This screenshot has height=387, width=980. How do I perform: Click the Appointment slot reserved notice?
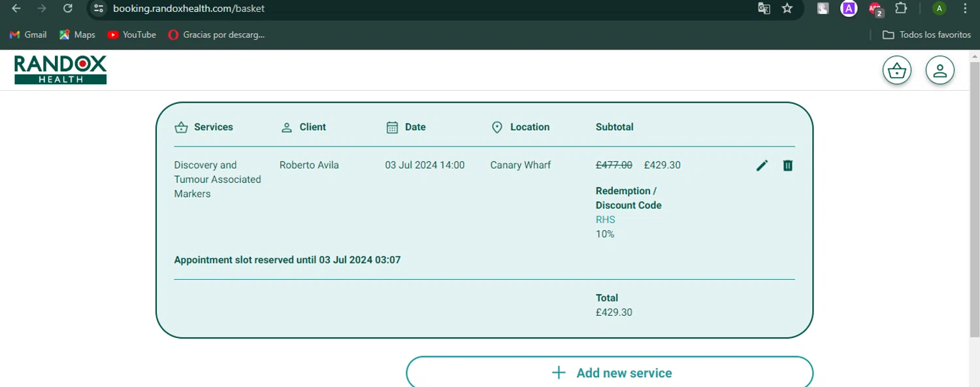coord(287,260)
